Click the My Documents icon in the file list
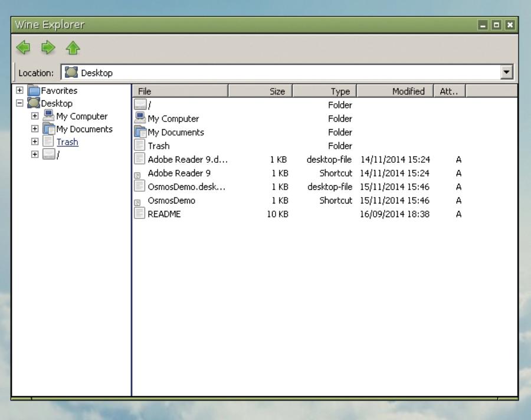 click(140, 132)
